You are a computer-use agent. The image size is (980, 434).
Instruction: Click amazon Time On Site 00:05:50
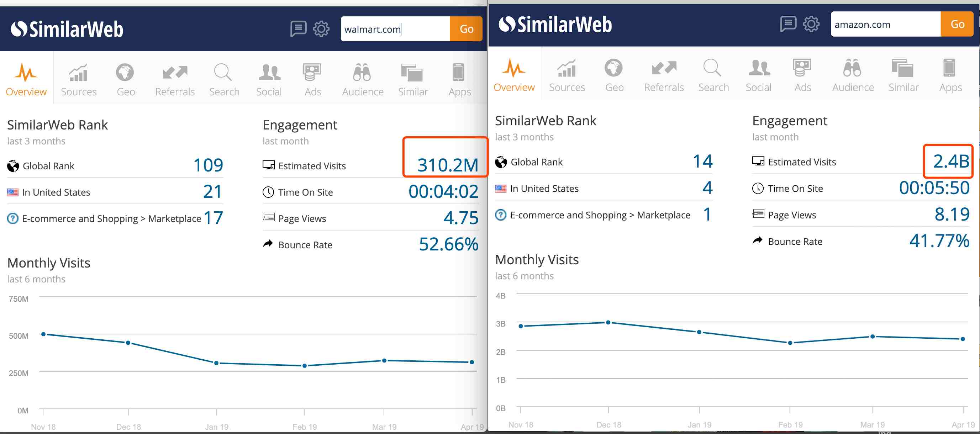pos(934,187)
